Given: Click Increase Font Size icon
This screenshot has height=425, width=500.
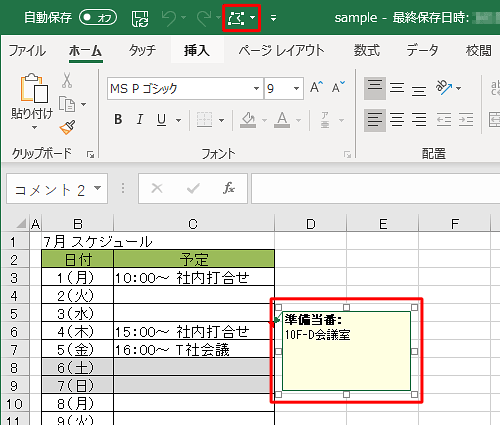Looking at the screenshot, I should [x=316, y=88].
